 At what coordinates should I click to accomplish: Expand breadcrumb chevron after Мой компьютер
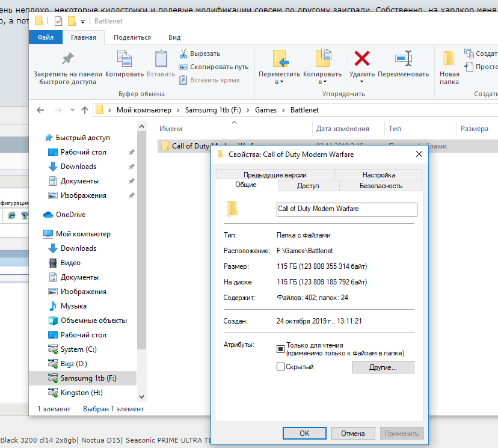click(178, 110)
